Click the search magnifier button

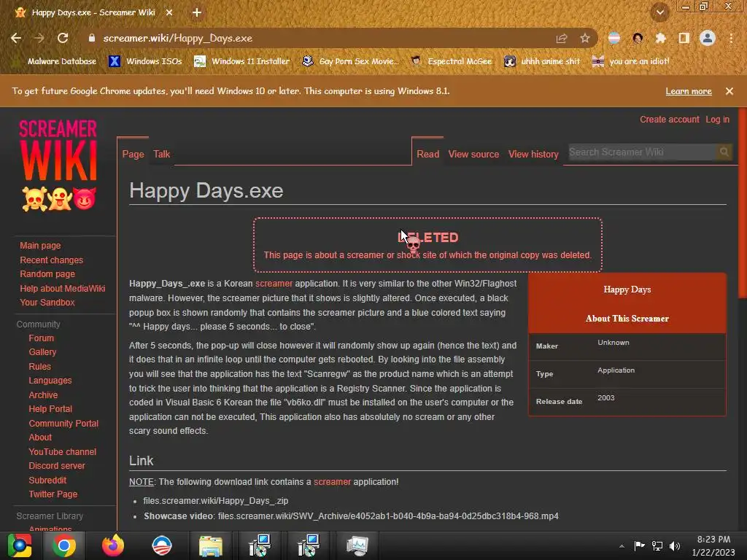pyautogui.click(x=724, y=152)
